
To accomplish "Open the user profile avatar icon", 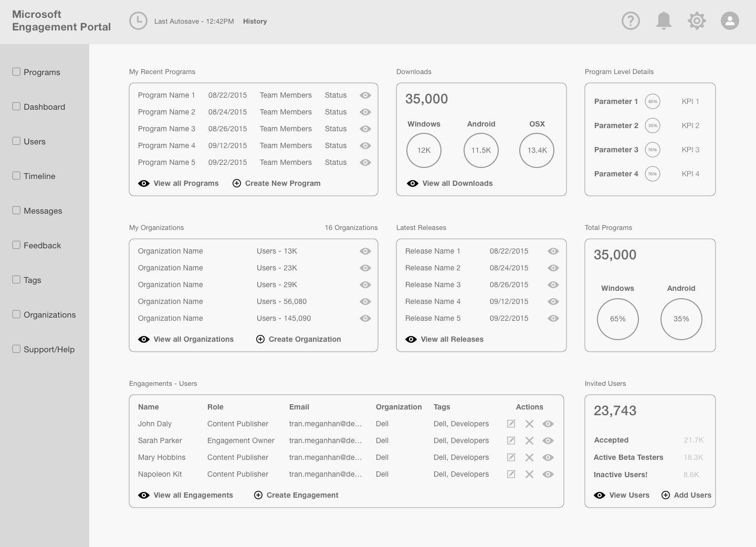I will pyautogui.click(x=730, y=21).
